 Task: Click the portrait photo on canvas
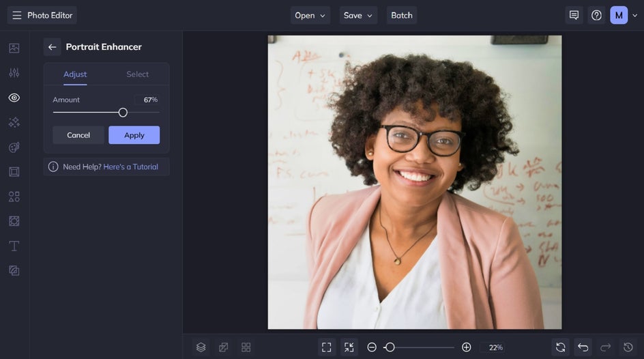coord(415,182)
